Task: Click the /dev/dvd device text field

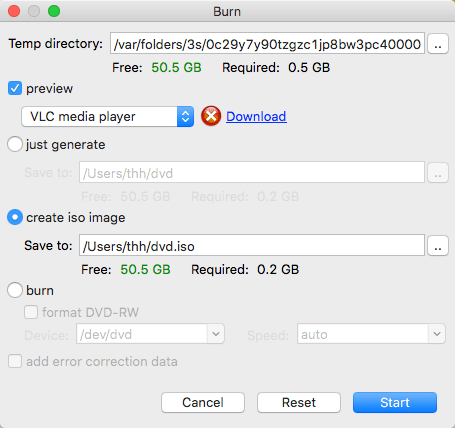Action: click(142, 334)
